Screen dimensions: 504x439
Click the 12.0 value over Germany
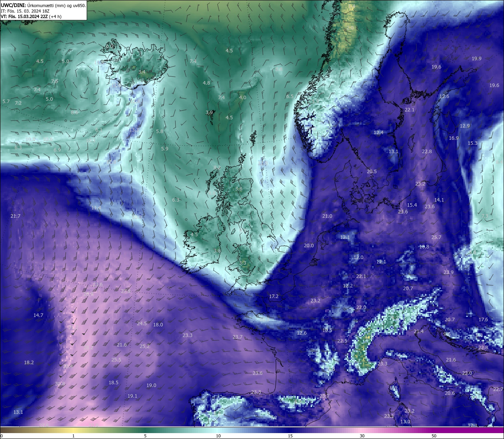point(358,257)
